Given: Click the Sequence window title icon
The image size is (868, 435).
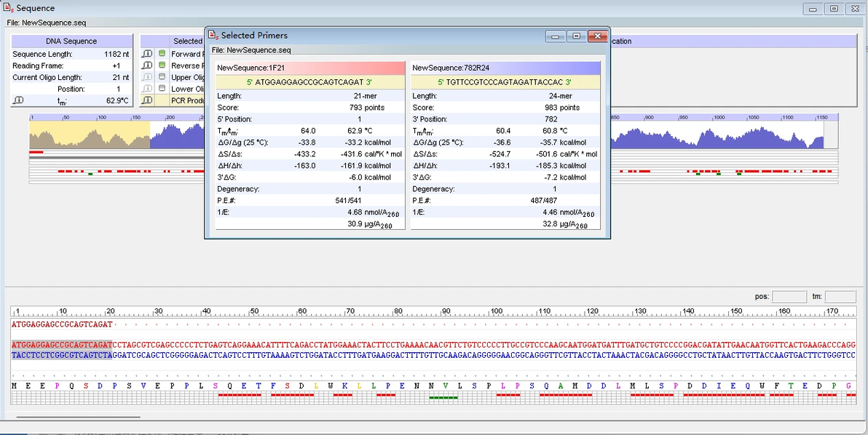Looking at the screenshot, I should click(8, 8).
